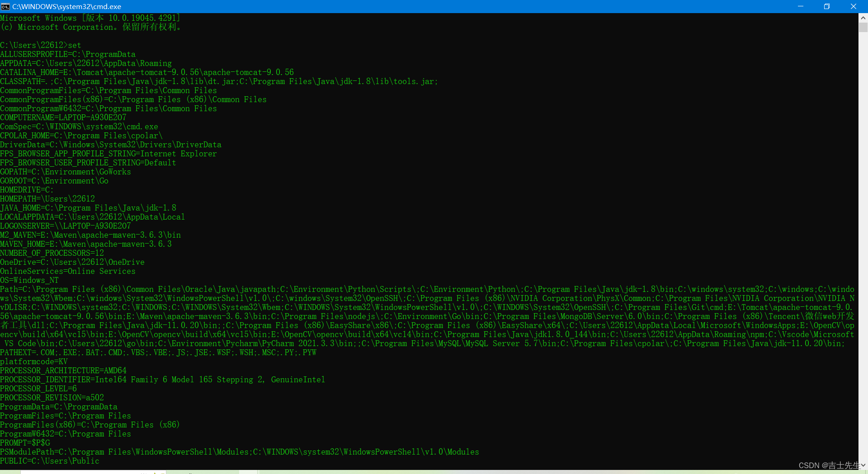
Task: Click the M2_MAVEN variable line
Action: [x=90, y=235]
